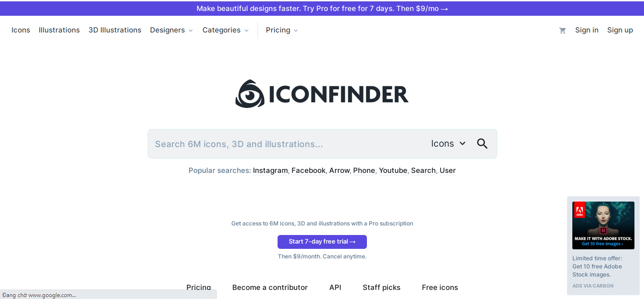The width and height of the screenshot is (644, 299).
Task: Focus the icon search input field
Action: tap(287, 144)
